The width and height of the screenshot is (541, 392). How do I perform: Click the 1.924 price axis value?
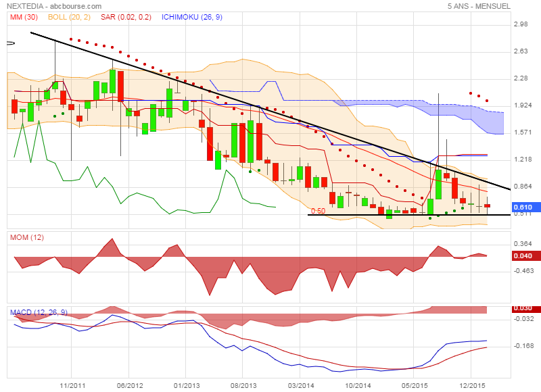[x=523, y=105]
